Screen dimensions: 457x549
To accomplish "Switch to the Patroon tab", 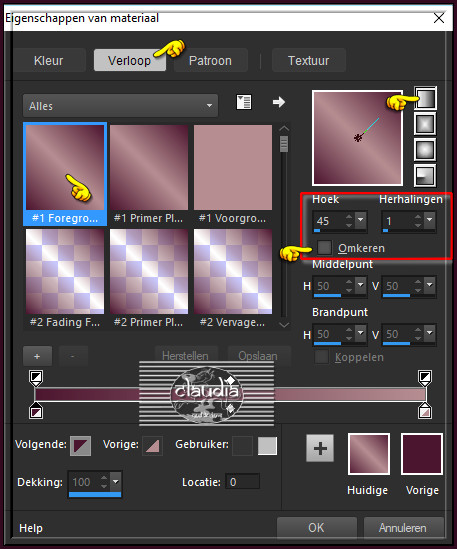I will pos(210,61).
